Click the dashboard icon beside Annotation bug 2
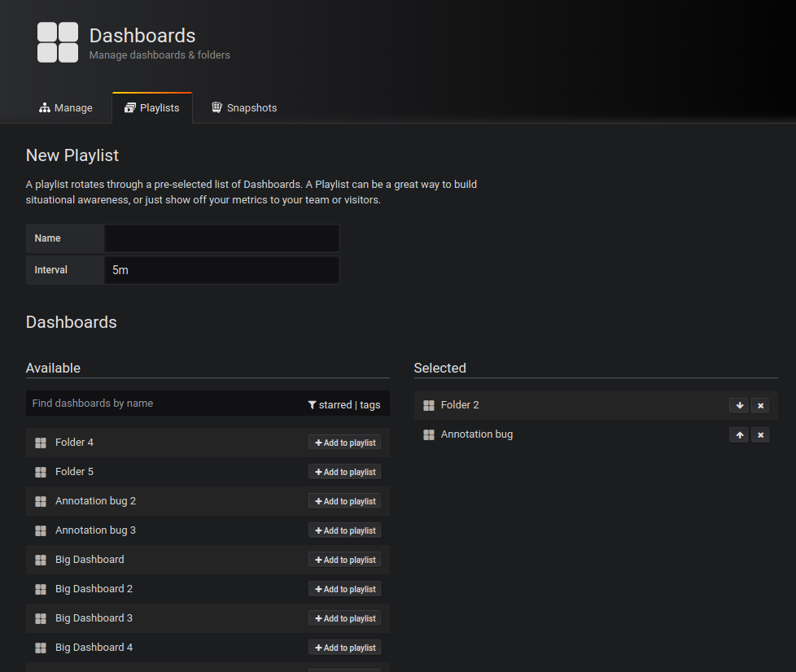The image size is (796, 672). pos(41,500)
